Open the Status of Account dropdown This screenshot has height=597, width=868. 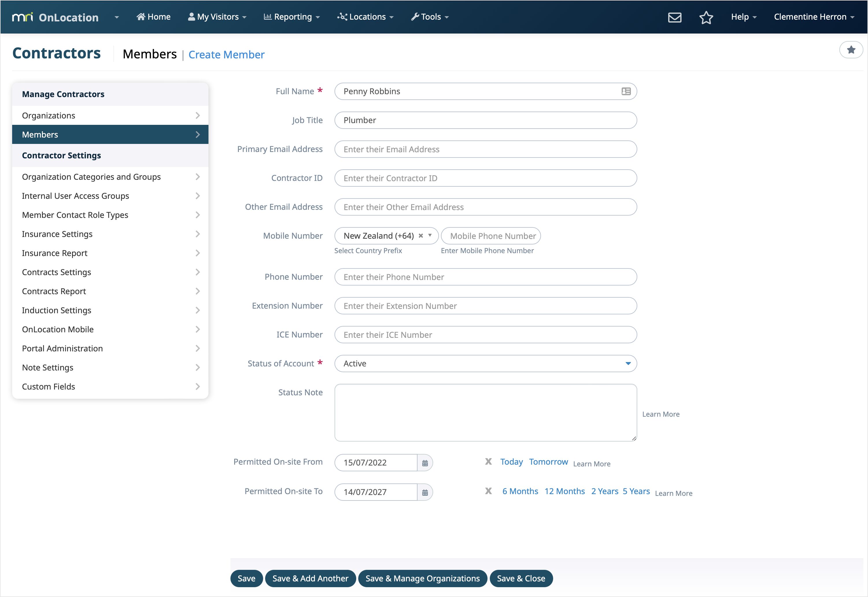[x=485, y=364]
